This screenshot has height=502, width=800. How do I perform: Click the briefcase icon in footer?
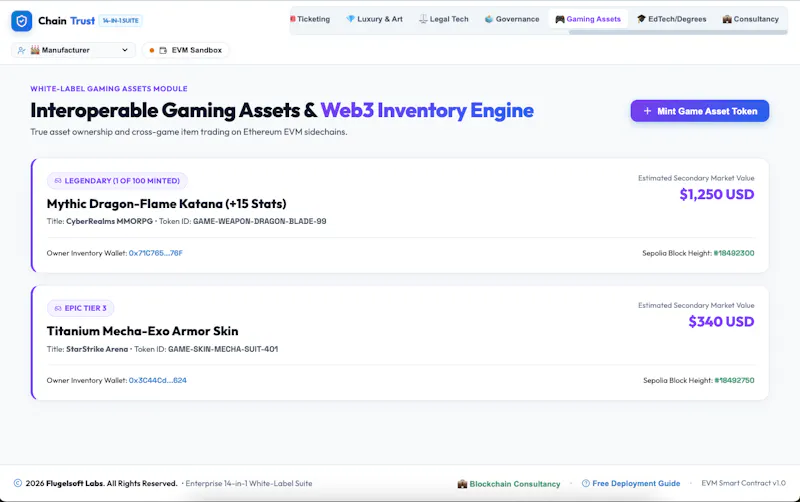(x=462, y=484)
